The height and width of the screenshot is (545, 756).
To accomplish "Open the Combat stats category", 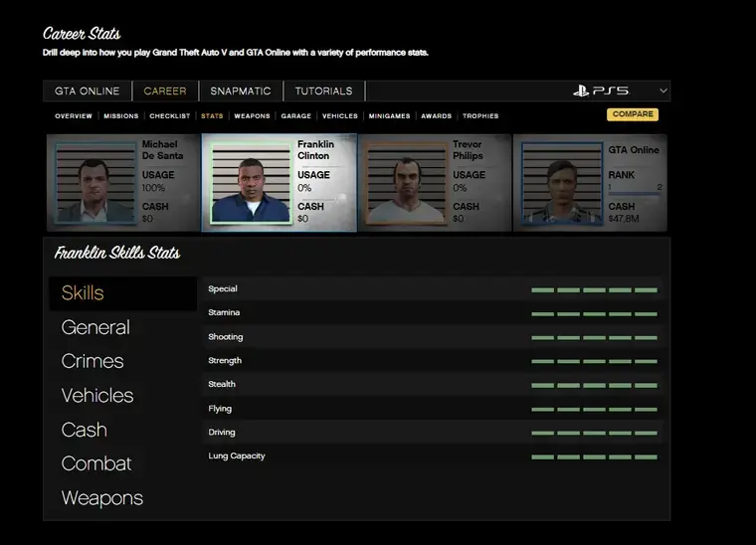I will coord(96,463).
